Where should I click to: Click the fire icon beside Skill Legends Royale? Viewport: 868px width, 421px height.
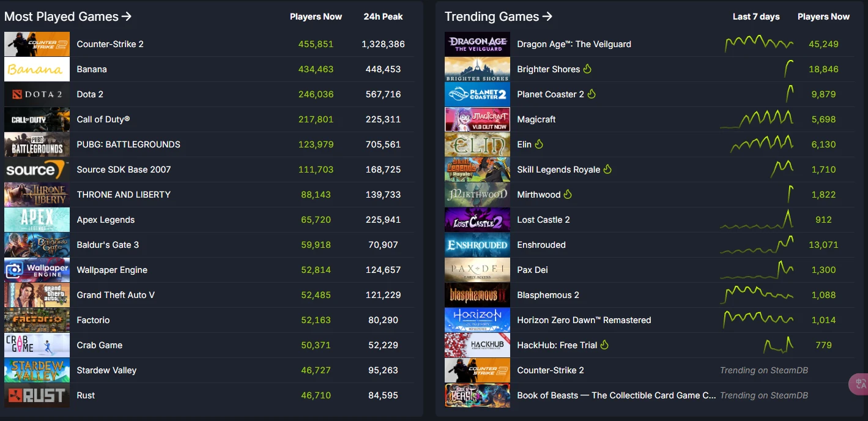tap(607, 170)
